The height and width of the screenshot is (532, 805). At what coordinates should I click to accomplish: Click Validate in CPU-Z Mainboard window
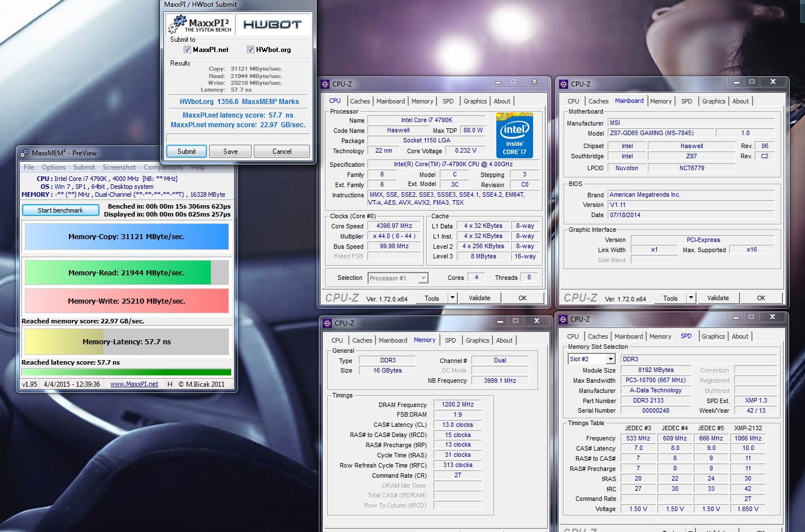[x=718, y=298]
